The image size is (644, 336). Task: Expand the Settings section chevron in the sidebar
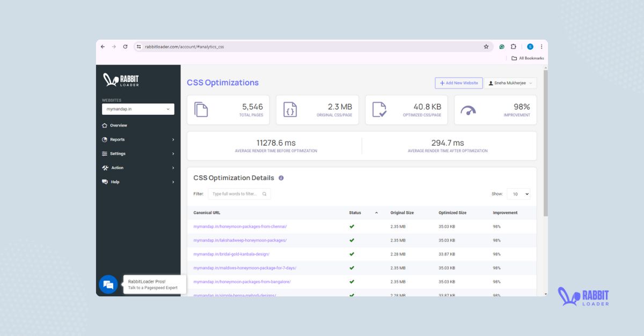[173, 154]
